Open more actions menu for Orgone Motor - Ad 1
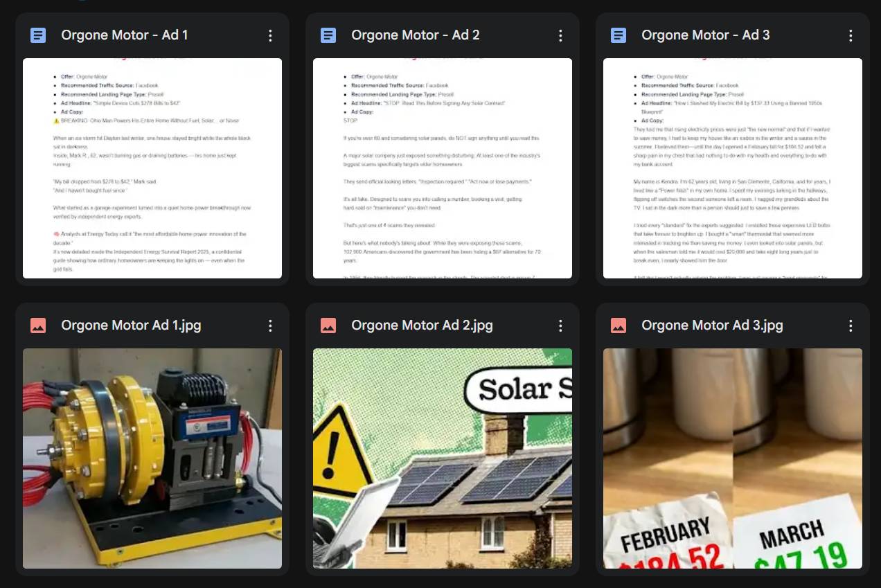This screenshot has width=881, height=588. coord(270,35)
